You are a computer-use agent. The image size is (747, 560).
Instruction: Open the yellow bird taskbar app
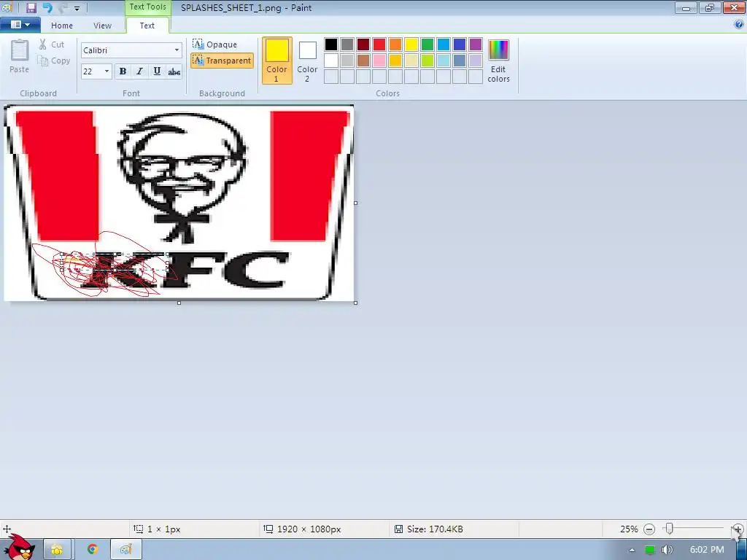pyautogui.click(x=57, y=550)
